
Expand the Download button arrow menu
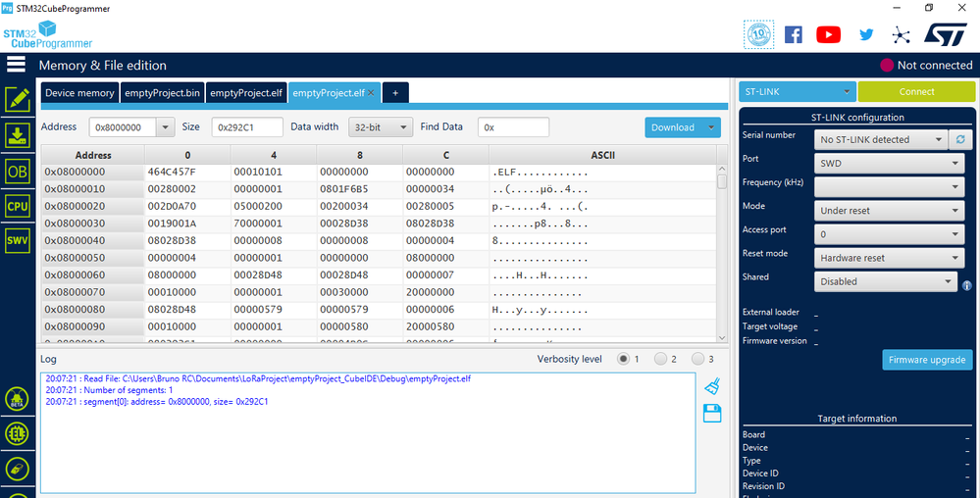click(711, 127)
